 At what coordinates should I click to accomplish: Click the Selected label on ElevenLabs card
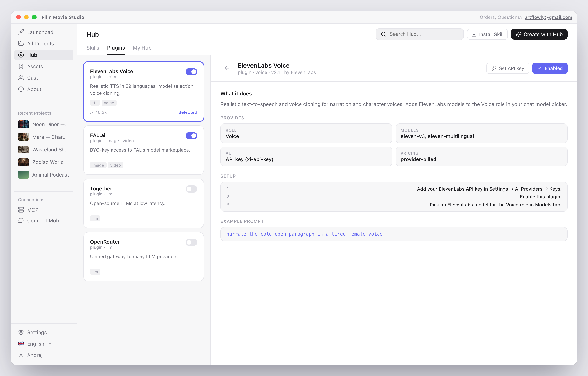(187, 112)
